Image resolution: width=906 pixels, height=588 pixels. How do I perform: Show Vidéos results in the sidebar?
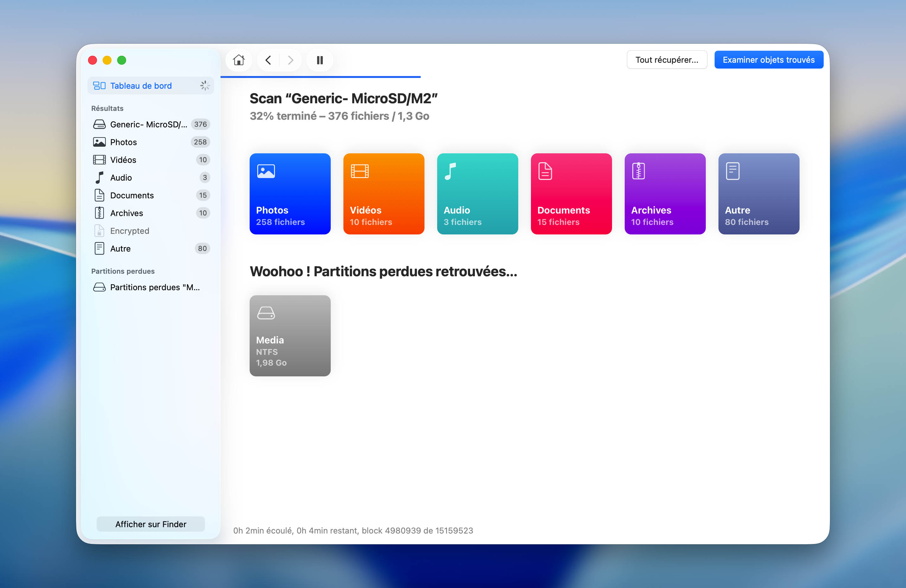point(151,160)
